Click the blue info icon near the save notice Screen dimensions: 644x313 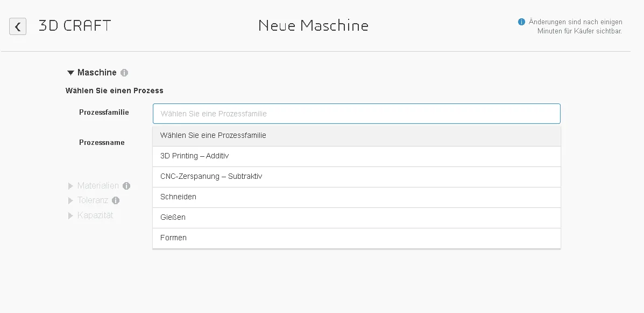click(521, 22)
